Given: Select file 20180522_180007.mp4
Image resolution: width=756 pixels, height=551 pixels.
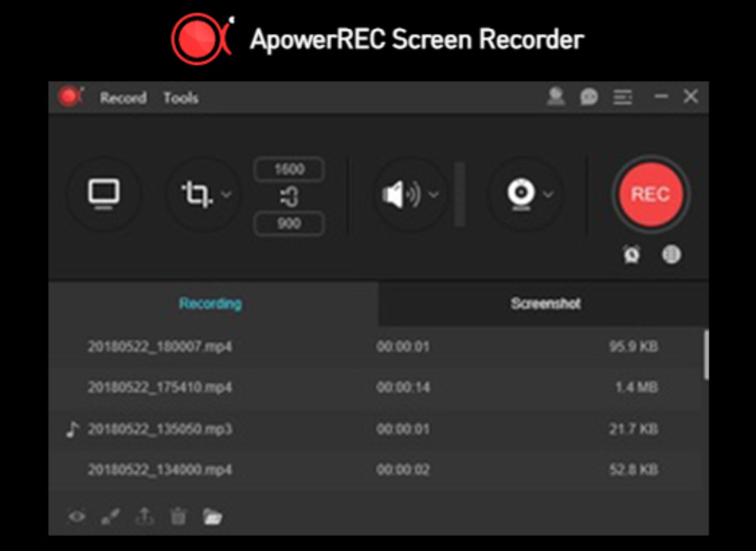Looking at the screenshot, I should (x=375, y=347).
